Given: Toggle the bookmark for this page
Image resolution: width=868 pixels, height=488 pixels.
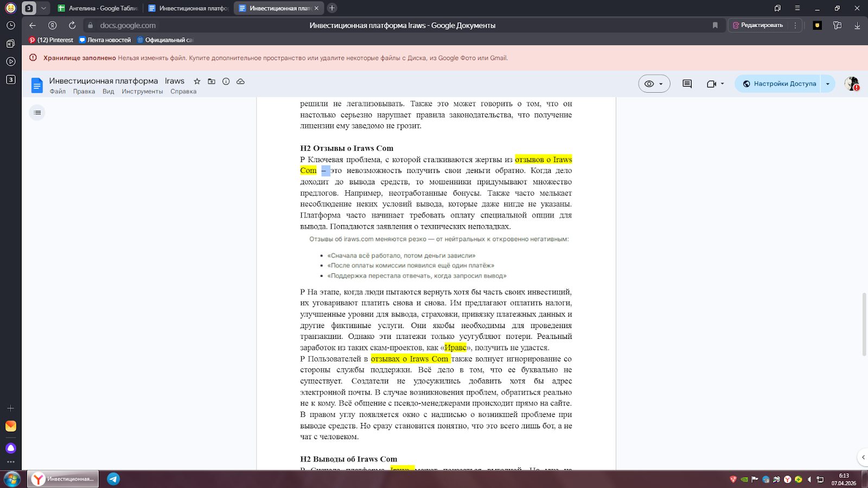Looking at the screenshot, I should click(715, 25).
